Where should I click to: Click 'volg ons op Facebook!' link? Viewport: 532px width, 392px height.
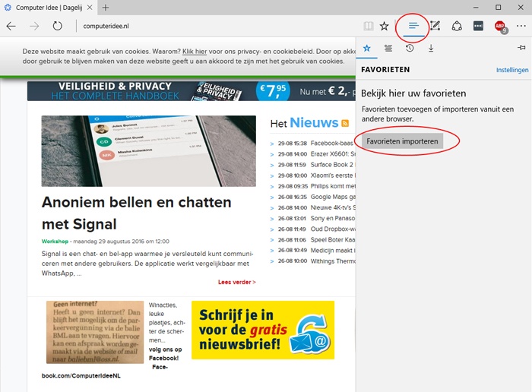(165, 354)
